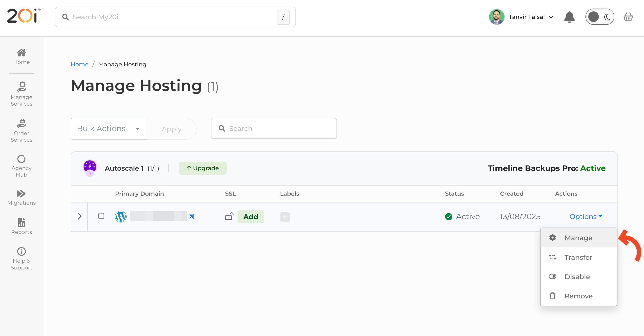Viewport: 644px width, 336px height.
Task: Click the Autoscale 1 package name
Action: 124,168
